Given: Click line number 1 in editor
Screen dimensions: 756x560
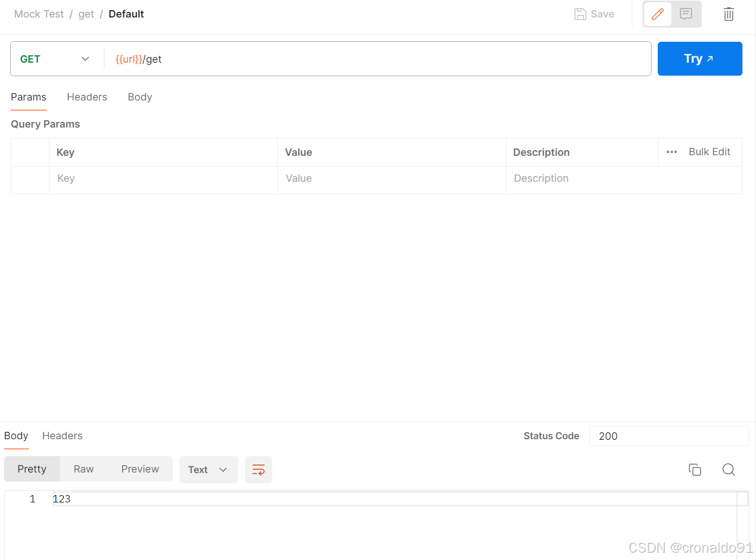Looking at the screenshot, I should (33, 499).
